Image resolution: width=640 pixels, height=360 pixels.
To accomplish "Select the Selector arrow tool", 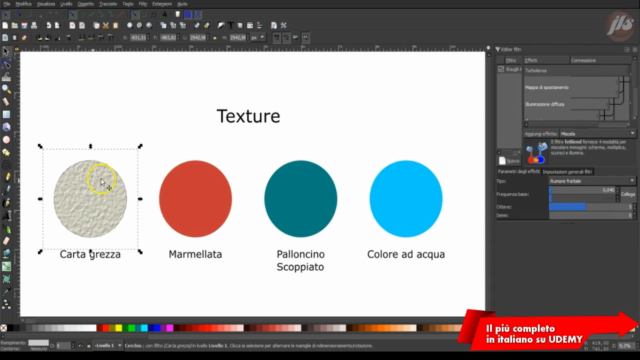I will pos(6,52).
